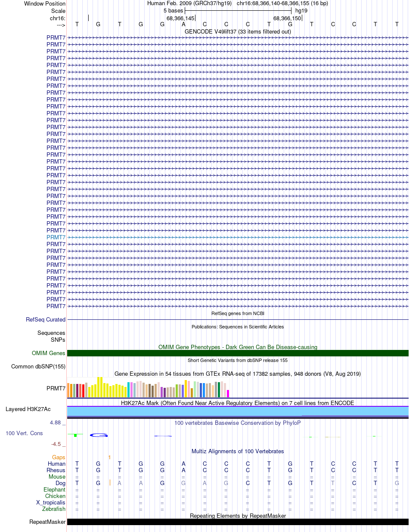Select the Zebrafish alignment row label
The image size is (409, 532).
(x=54, y=509)
